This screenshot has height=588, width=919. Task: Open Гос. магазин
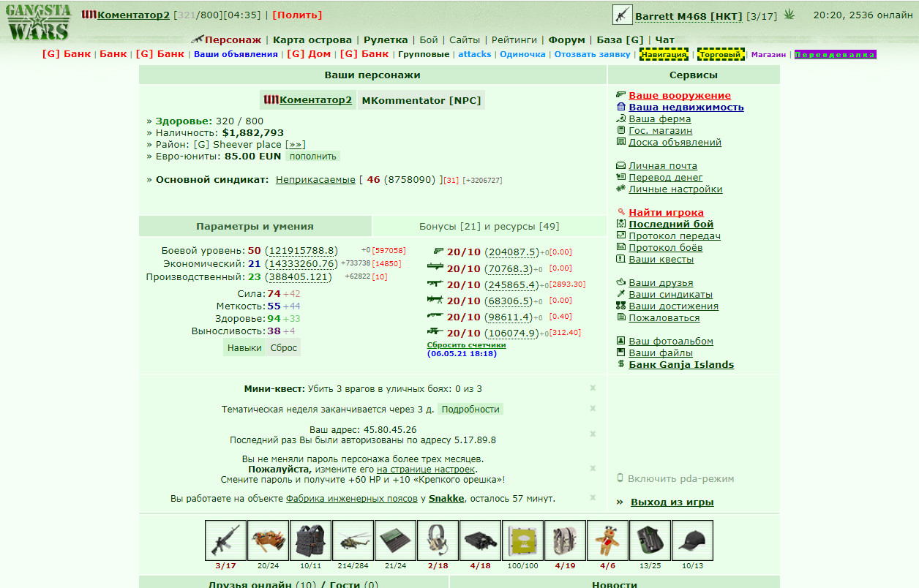pos(660,131)
